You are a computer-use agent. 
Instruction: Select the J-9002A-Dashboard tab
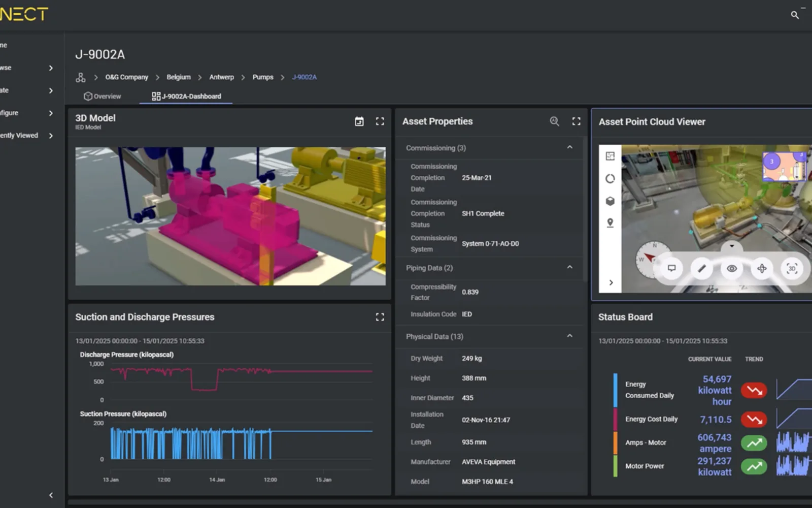[x=186, y=97]
